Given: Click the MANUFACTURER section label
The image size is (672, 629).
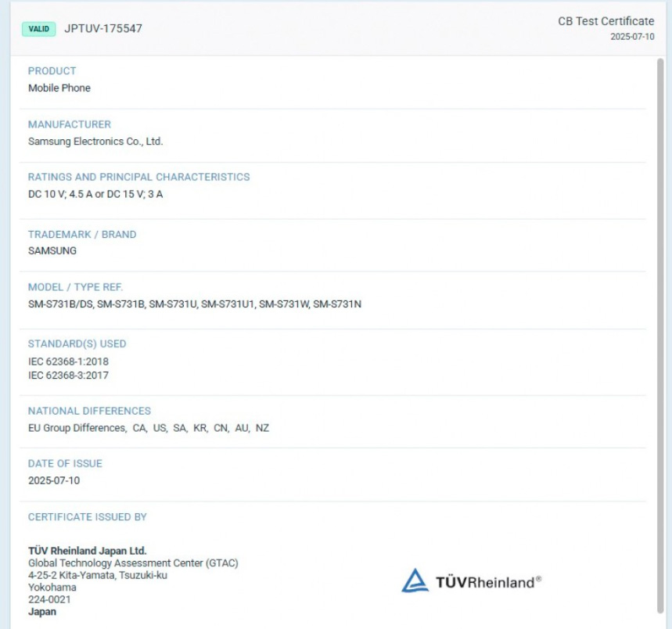Looking at the screenshot, I should [x=70, y=124].
